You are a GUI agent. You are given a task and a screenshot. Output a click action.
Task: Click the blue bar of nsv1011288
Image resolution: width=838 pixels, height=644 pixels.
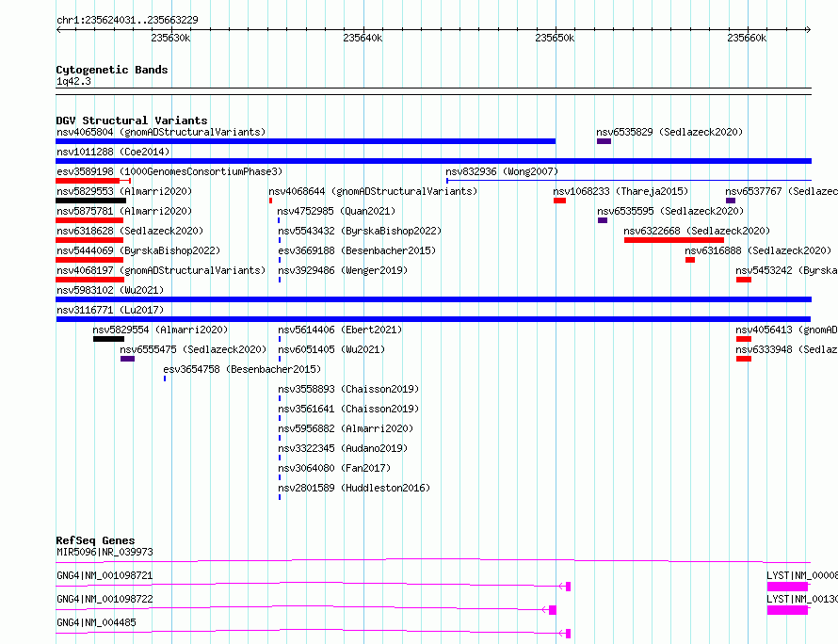coord(433,161)
